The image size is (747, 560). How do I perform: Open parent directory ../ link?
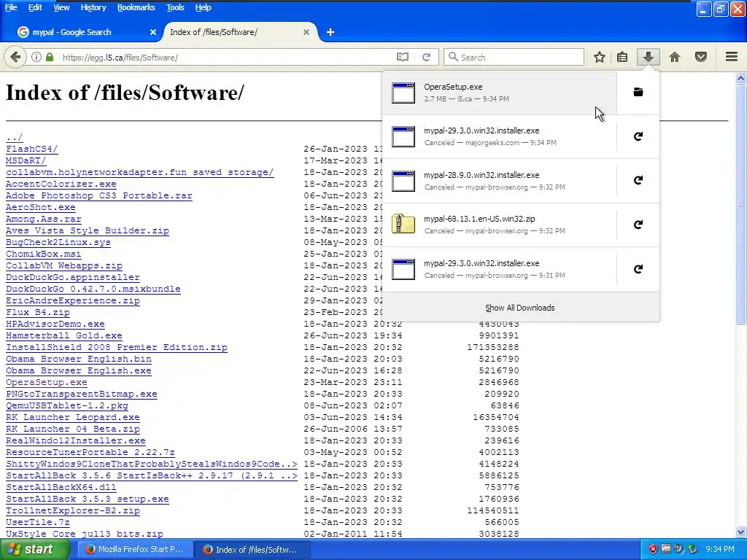pos(15,137)
